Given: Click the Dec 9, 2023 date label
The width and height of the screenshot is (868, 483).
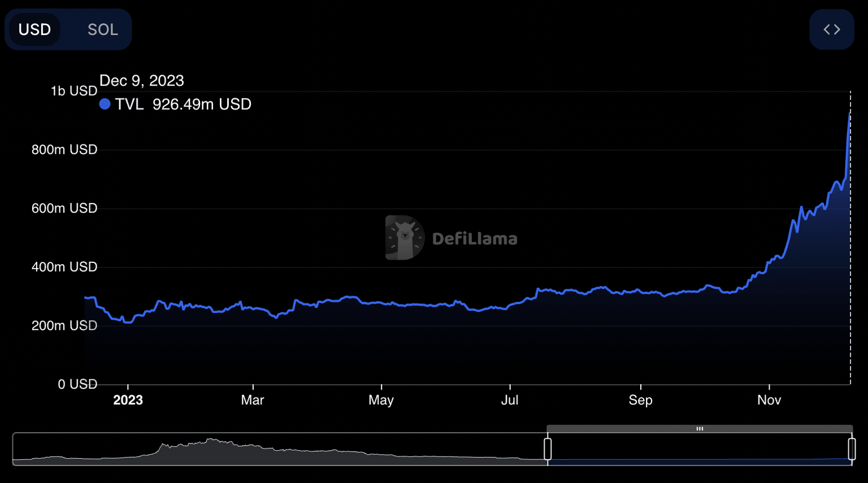Looking at the screenshot, I should tap(142, 80).
